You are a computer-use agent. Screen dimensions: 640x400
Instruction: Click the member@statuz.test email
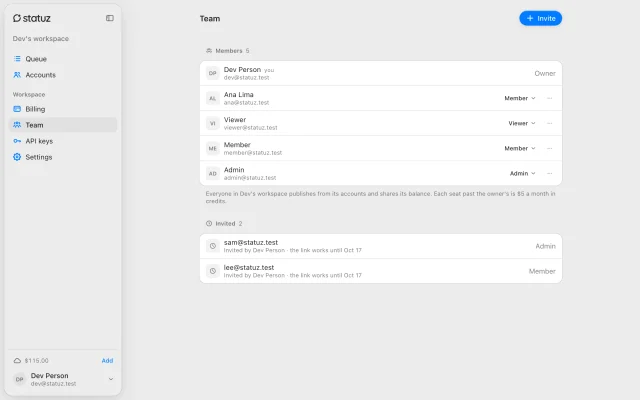253,153
